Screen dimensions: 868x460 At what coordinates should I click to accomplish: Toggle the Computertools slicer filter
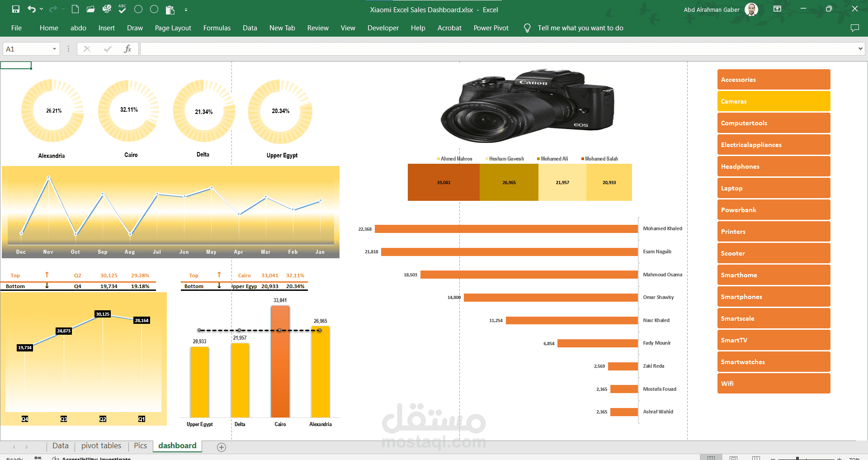pos(774,123)
